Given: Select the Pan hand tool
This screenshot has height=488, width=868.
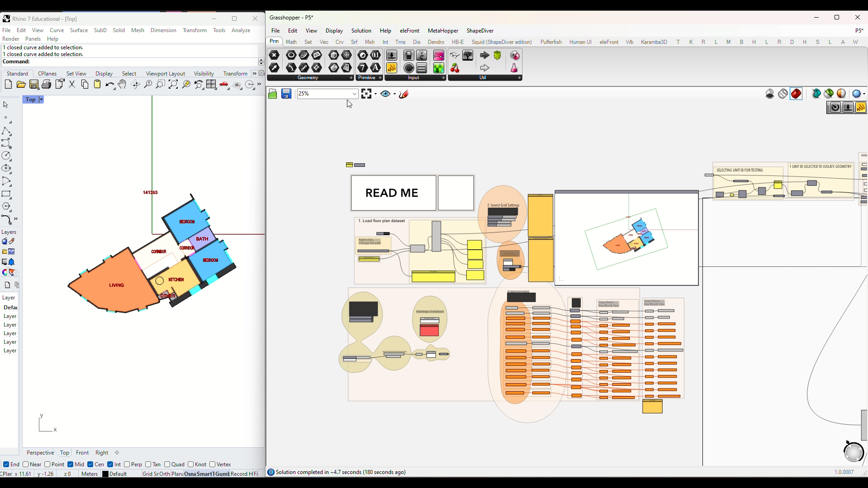Looking at the screenshot, I should 122,85.
